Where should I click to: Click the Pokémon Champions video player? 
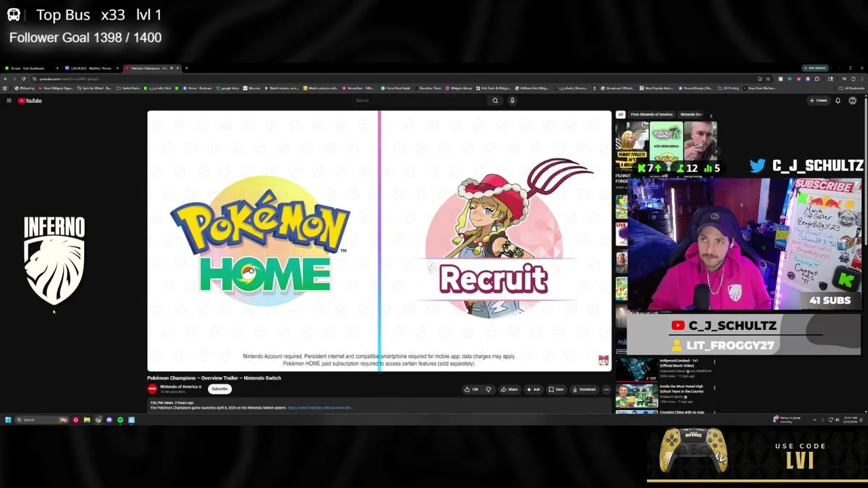click(379, 241)
